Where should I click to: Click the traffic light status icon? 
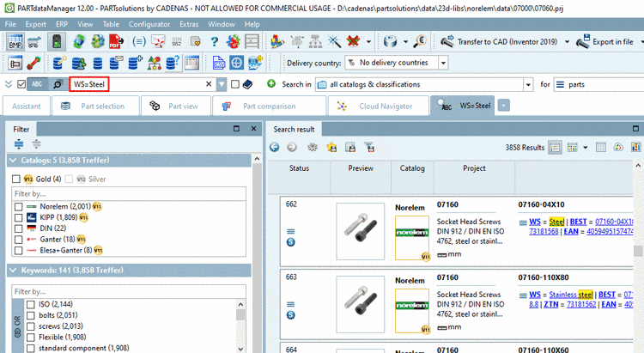[57, 41]
